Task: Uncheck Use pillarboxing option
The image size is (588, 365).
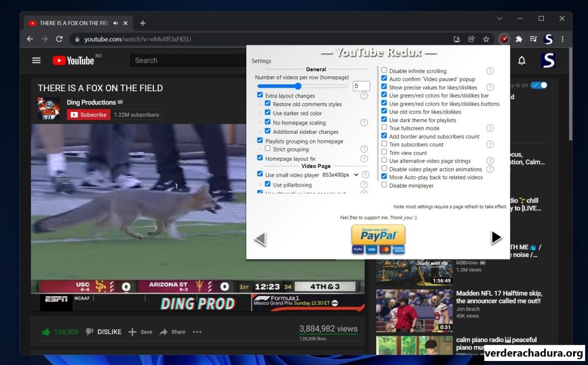Action: pos(268,184)
